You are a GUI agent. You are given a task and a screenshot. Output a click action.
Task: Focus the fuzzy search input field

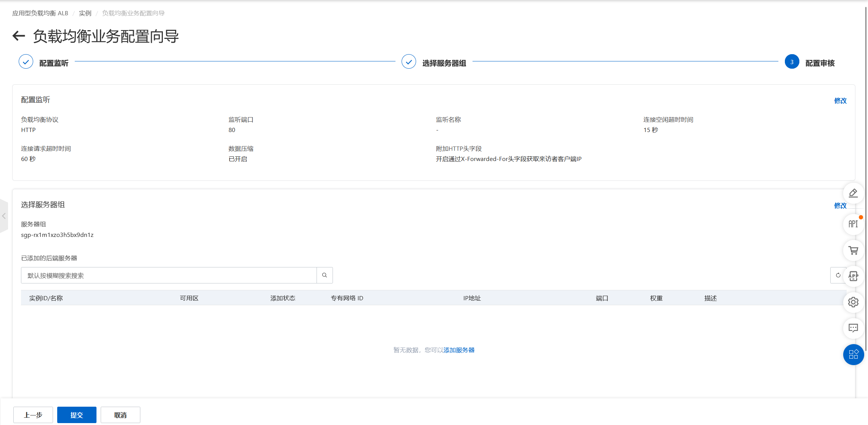pyautogui.click(x=169, y=275)
